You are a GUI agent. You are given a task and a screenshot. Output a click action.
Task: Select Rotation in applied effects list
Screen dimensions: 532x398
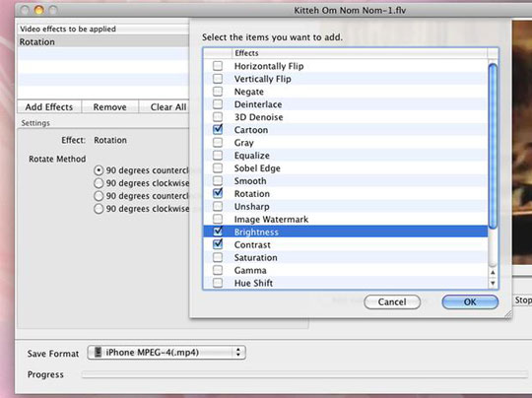[x=103, y=42]
